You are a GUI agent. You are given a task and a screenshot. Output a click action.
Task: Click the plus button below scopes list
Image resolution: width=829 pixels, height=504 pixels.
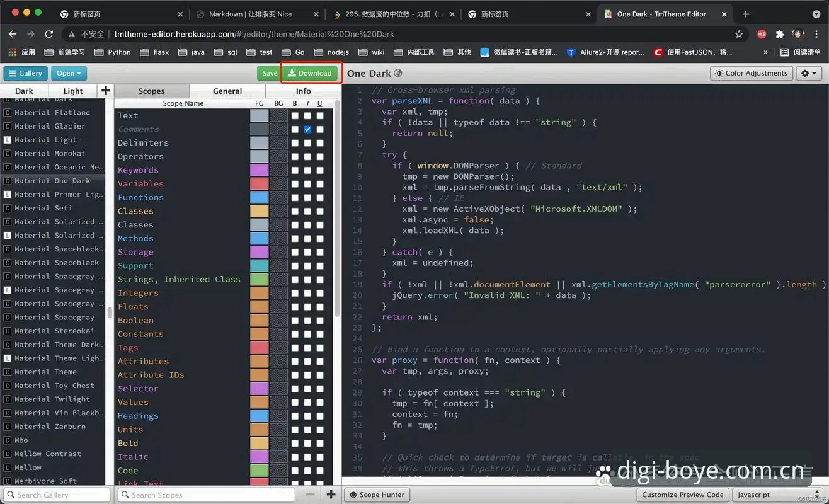[x=331, y=495]
